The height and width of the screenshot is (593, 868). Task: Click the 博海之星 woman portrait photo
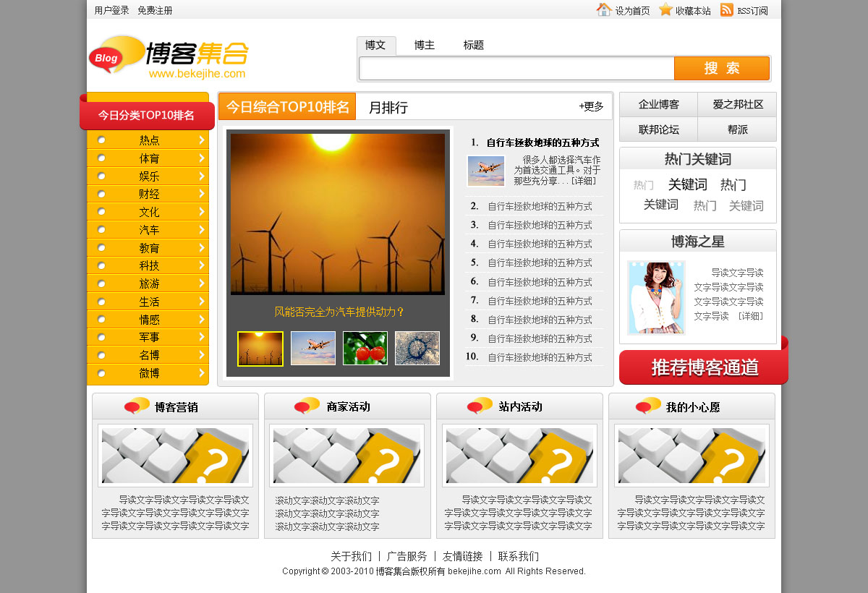pos(656,298)
